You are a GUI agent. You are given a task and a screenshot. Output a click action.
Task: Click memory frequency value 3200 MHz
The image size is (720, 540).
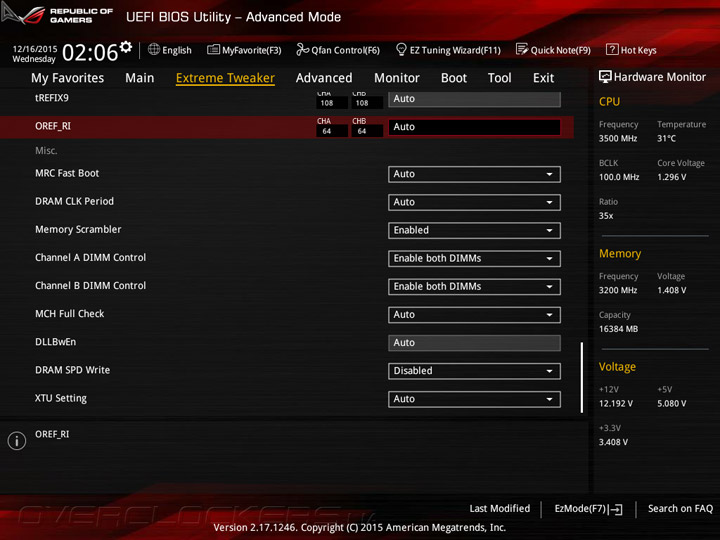pos(618,290)
